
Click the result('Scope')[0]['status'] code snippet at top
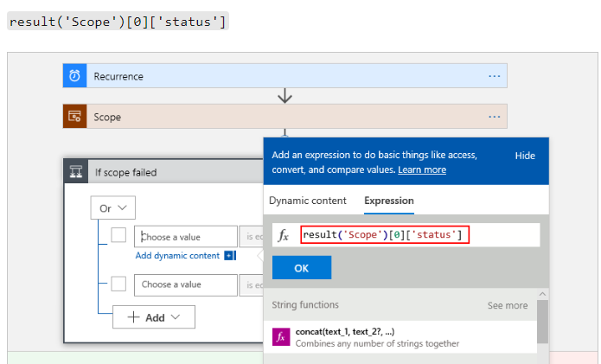tap(118, 21)
